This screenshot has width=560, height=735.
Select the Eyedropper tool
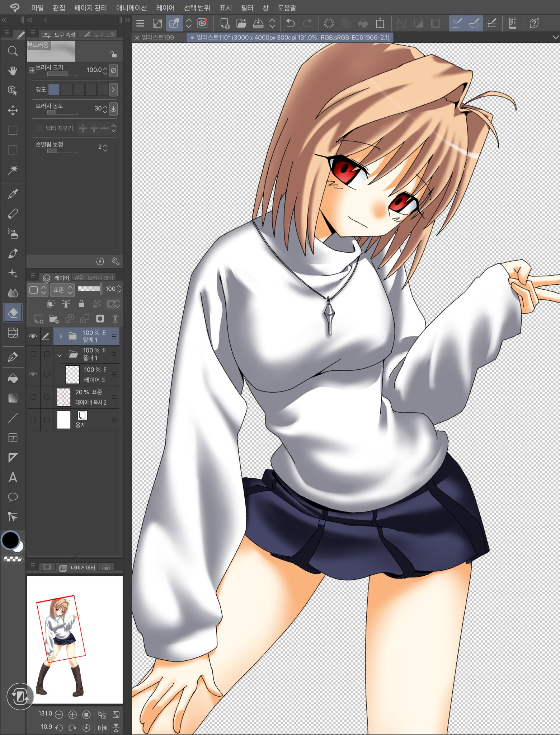tap(13, 194)
